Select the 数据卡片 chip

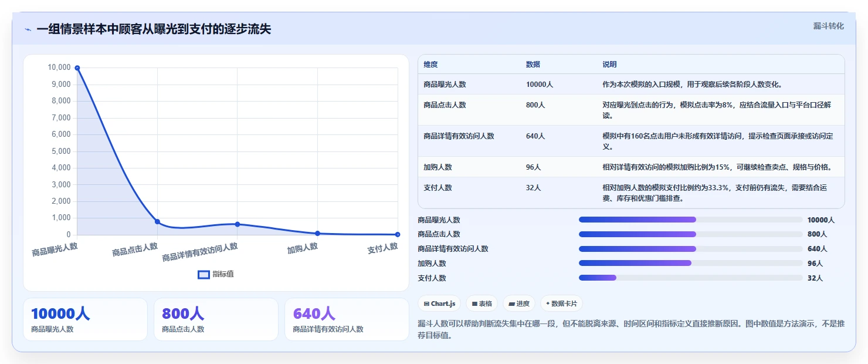pyautogui.click(x=561, y=304)
